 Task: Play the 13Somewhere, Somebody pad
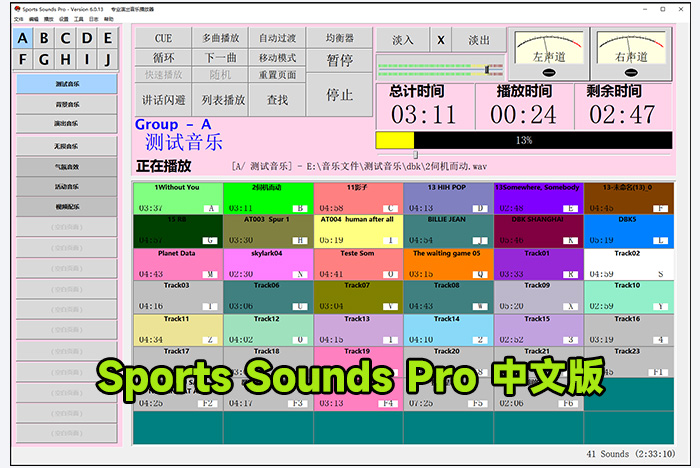click(x=538, y=198)
